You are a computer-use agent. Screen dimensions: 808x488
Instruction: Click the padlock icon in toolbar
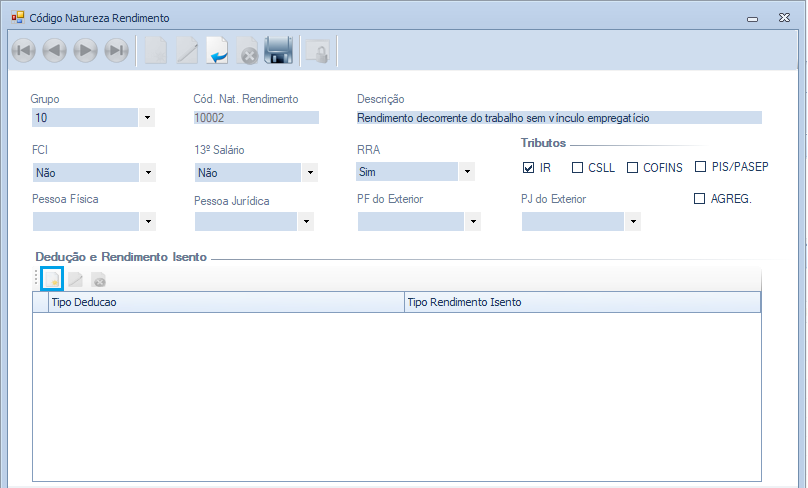318,51
